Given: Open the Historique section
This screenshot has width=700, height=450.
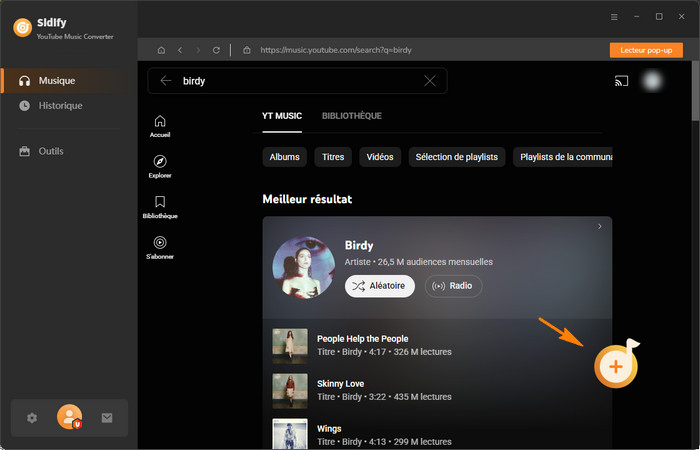Looking at the screenshot, I should (x=60, y=105).
